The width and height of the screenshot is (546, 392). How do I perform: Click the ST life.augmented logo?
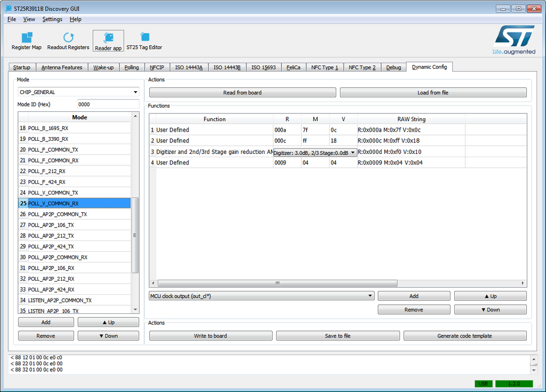pos(514,40)
